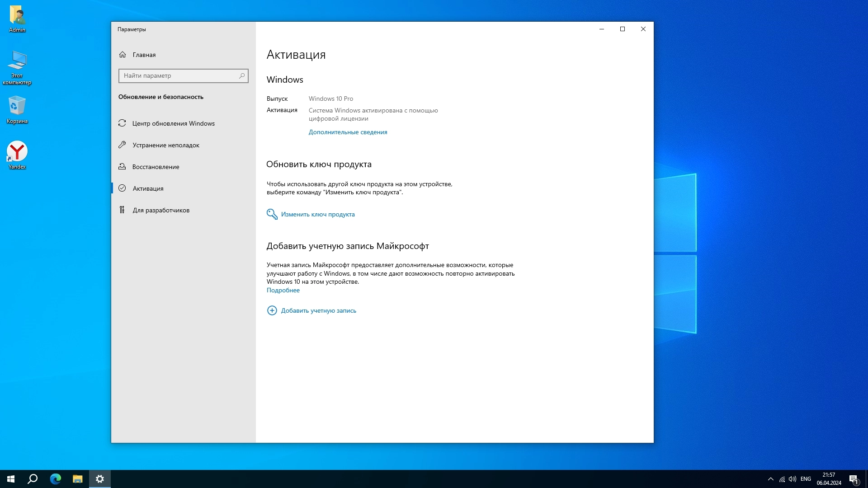Click the change product key link
The image size is (868, 488).
[x=317, y=215]
